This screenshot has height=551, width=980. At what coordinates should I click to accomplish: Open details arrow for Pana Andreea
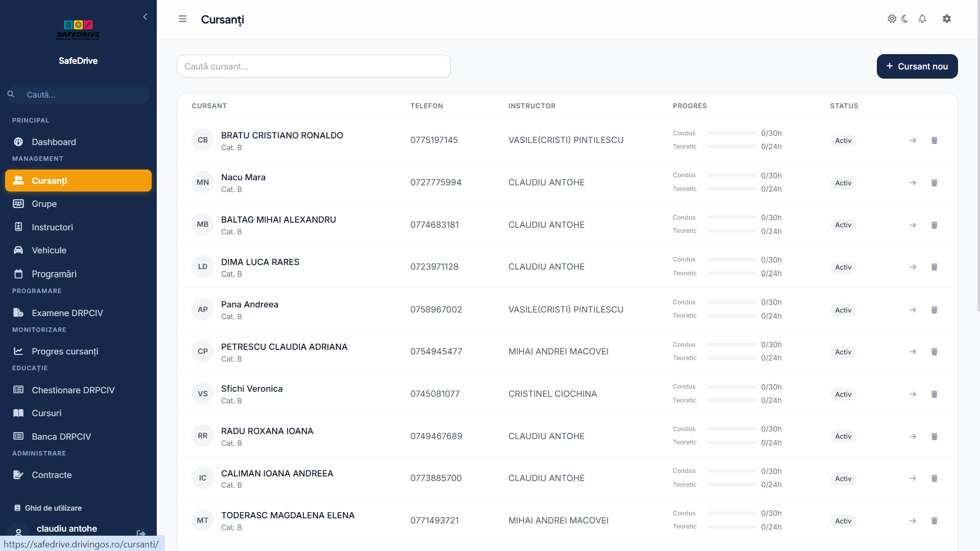pyautogui.click(x=913, y=310)
